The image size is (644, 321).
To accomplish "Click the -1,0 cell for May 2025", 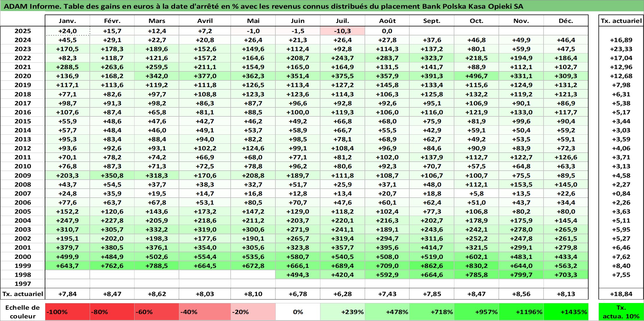I will coord(253,31).
